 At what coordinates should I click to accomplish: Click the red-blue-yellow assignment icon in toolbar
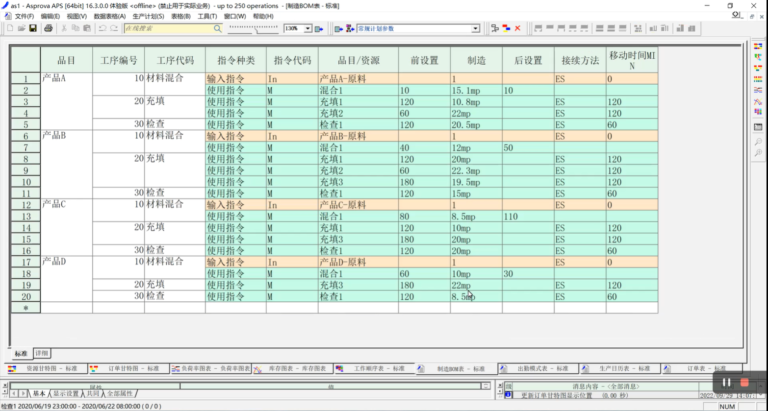(x=506, y=28)
